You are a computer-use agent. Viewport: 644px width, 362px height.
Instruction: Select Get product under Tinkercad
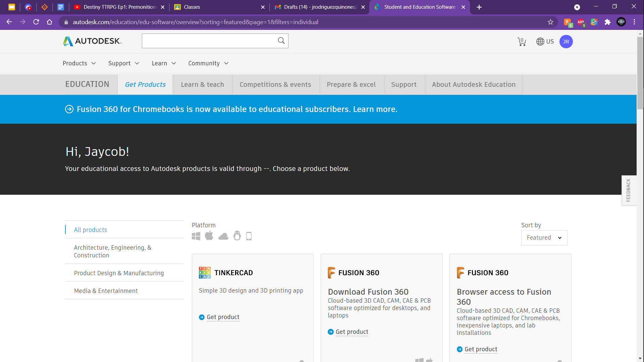(x=223, y=317)
